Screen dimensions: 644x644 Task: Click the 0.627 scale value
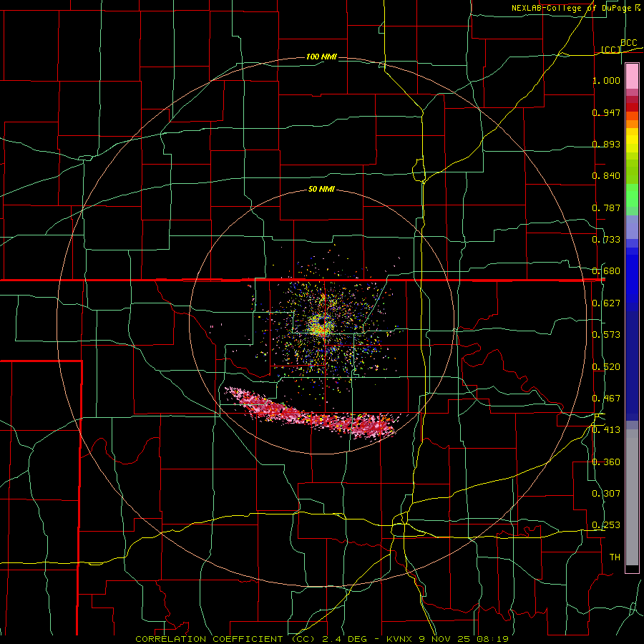point(606,303)
